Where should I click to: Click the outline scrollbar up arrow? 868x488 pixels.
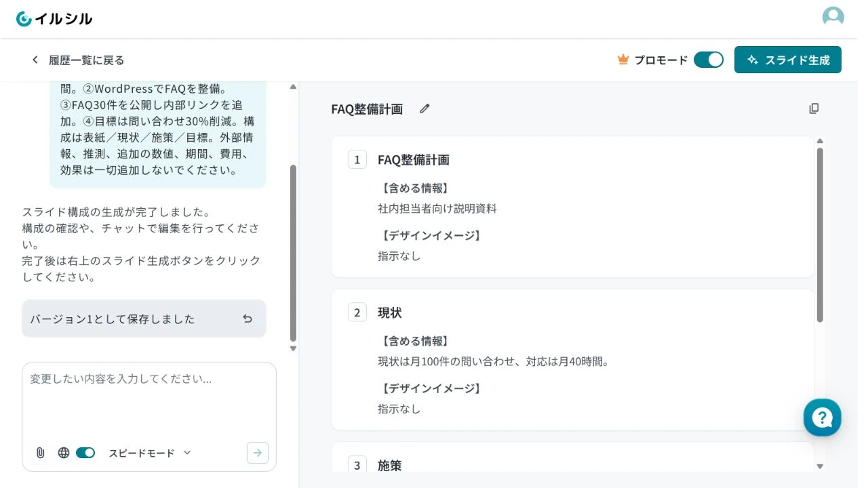(820, 140)
